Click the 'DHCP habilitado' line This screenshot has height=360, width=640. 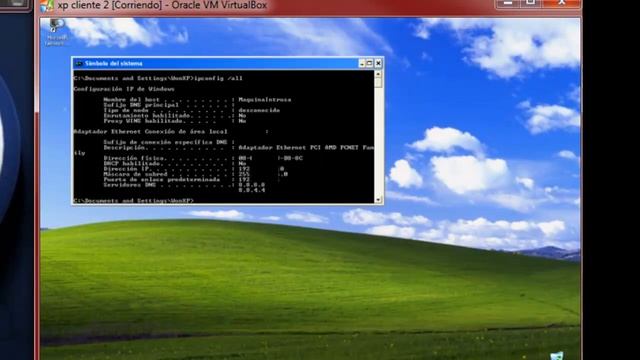point(175,163)
